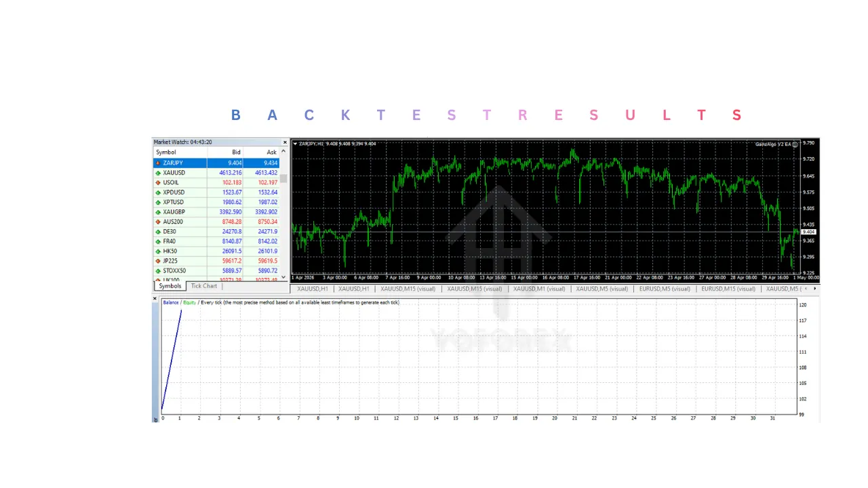
Task: Click the AUS200 down-arrow direction icon
Action: click(158, 222)
